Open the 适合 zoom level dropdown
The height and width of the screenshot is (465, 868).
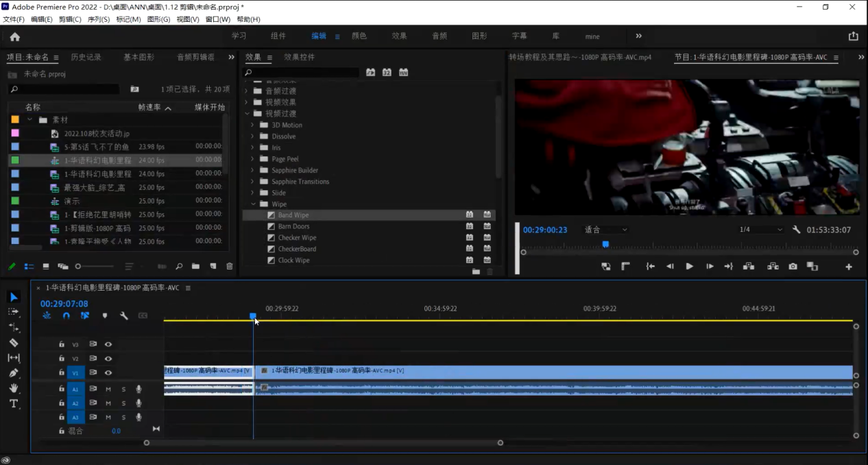click(605, 230)
